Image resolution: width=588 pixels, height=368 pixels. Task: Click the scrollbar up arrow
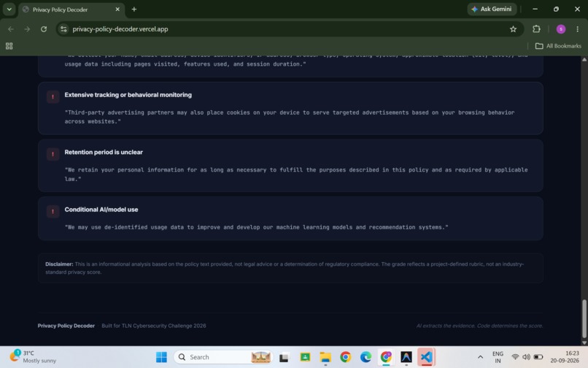(x=584, y=60)
